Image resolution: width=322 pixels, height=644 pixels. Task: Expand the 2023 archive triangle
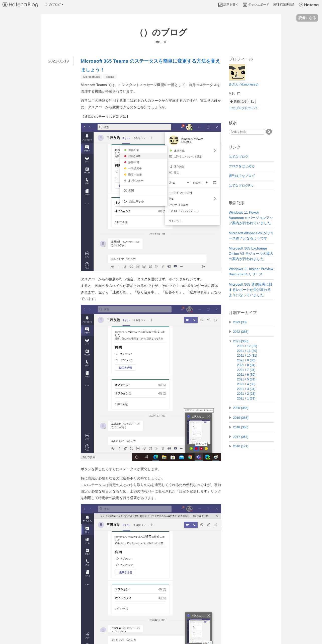[x=230, y=322]
